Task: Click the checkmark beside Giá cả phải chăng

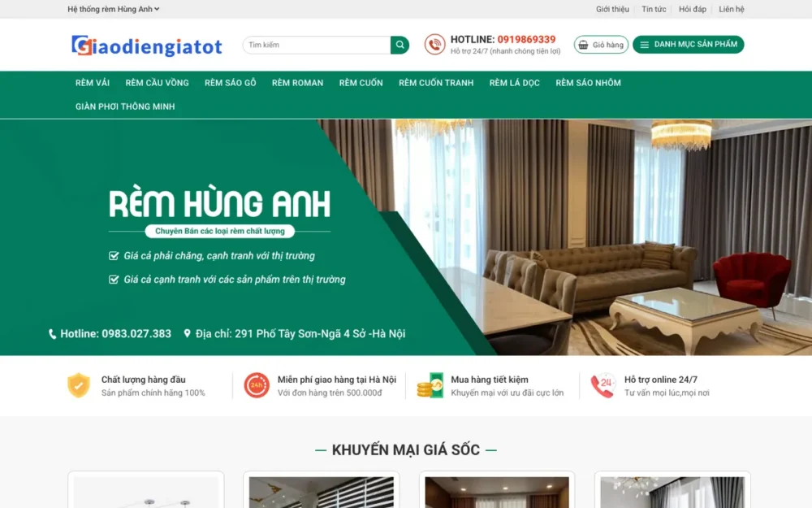Action: 114,255
